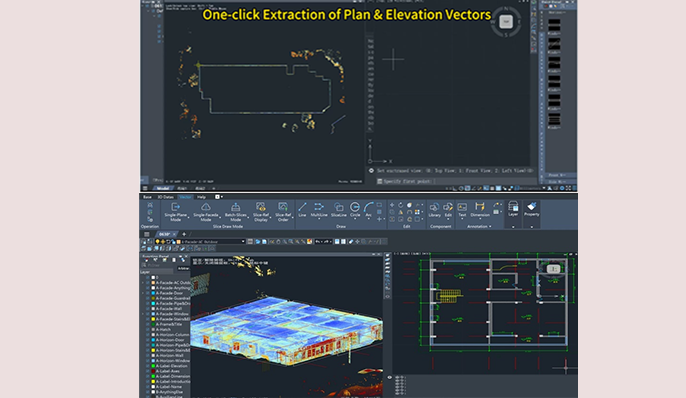Toggle visibility checkbox of A-Horizon-Door layer
Image resolution: width=686 pixels, height=398 pixels.
click(x=148, y=340)
